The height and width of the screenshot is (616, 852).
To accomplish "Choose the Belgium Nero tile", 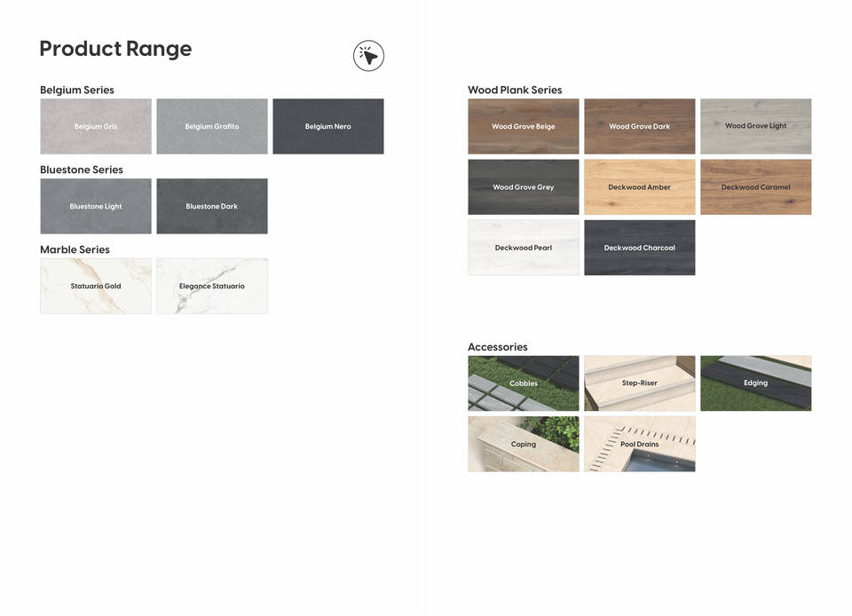I will coord(328,126).
